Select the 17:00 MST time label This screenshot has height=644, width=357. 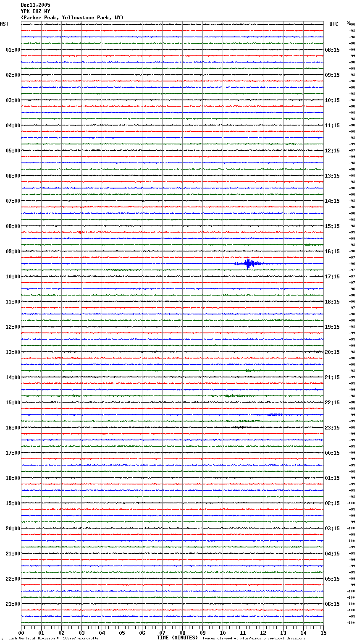[13, 453]
